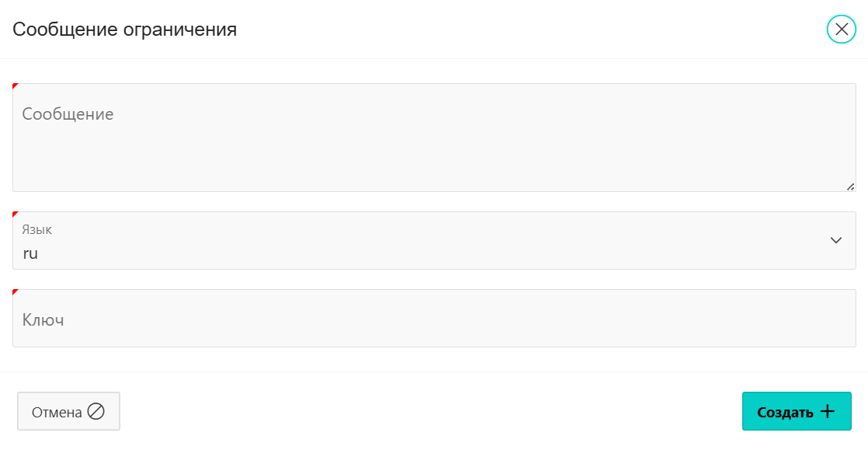Click the Язык field label
Viewport: 868px width, 450px height.
(37, 229)
